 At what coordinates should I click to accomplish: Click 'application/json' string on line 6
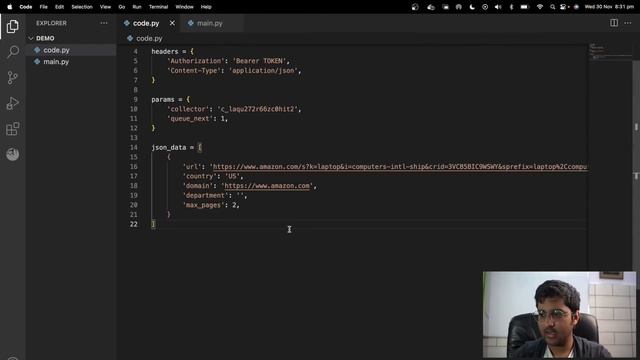pyautogui.click(x=263, y=71)
